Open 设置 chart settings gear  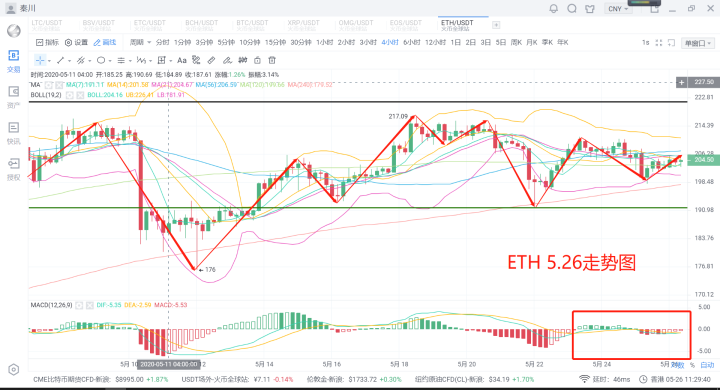[68, 42]
